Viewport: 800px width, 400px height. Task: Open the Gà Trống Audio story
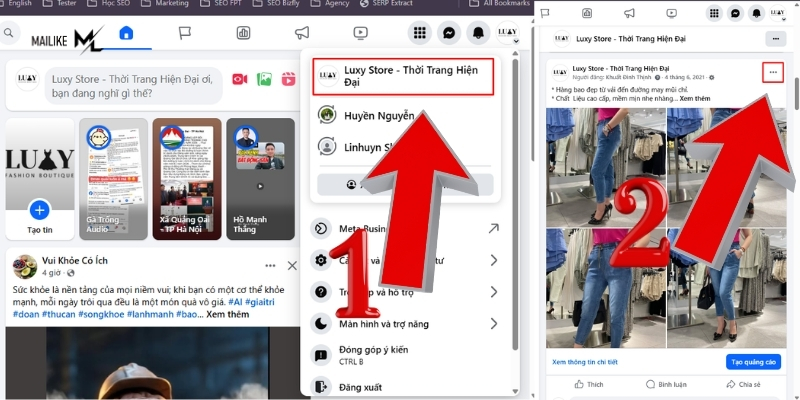[113, 179]
